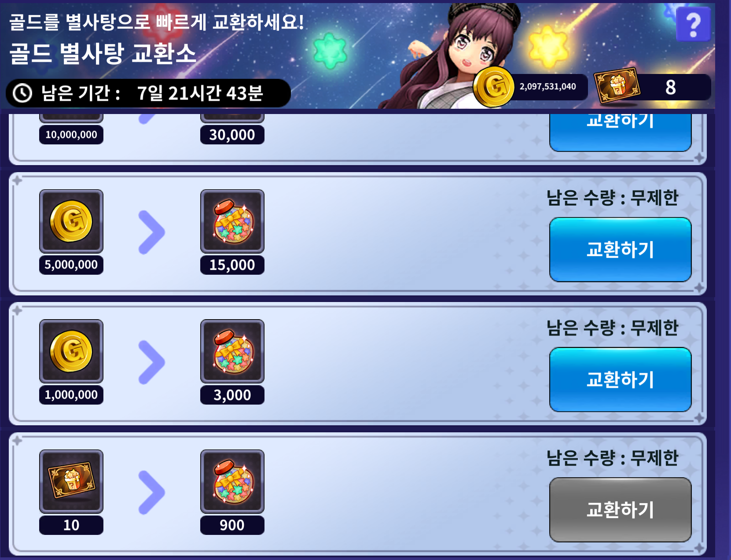Screen dimensions: 731x560
Task: Tap the popcorn ticket currency icon
Action: (617, 85)
